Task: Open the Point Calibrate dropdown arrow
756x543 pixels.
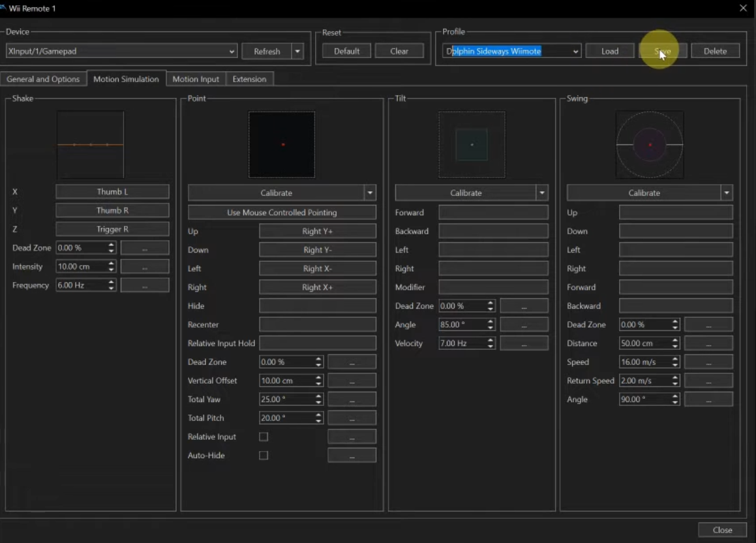Action: tap(370, 193)
